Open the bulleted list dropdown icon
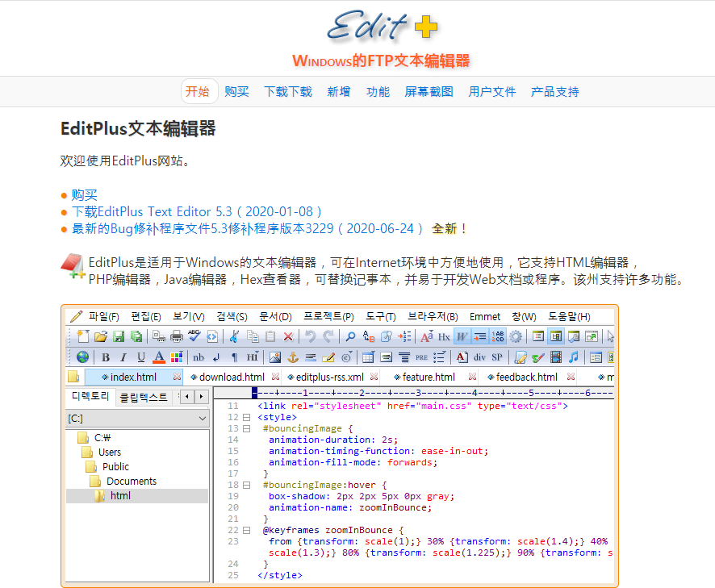This screenshot has width=715, height=588. point(439,357)
